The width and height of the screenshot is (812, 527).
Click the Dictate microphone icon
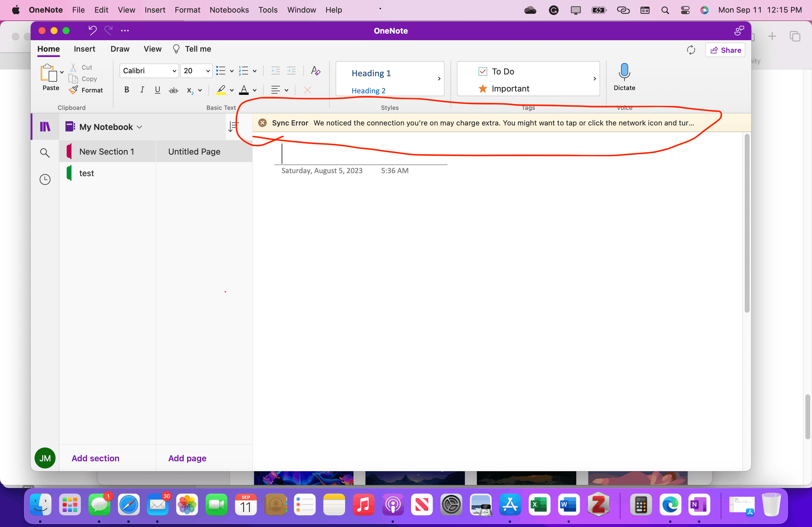pos(624,72)
